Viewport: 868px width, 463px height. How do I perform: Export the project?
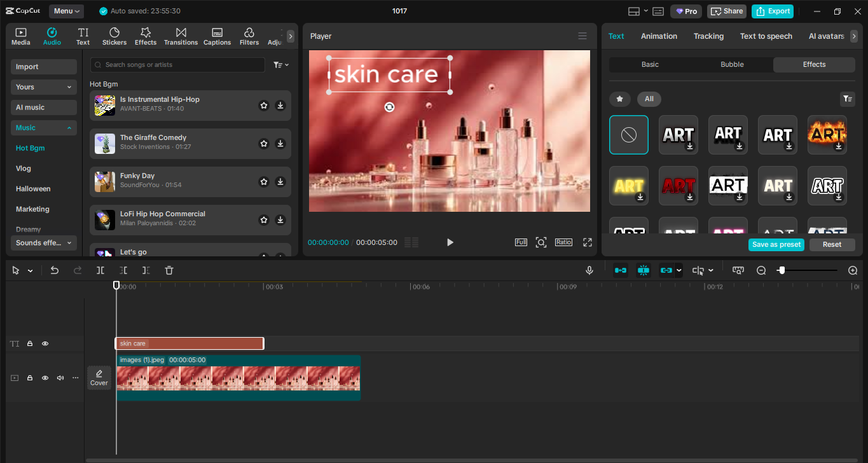(772, 11)
